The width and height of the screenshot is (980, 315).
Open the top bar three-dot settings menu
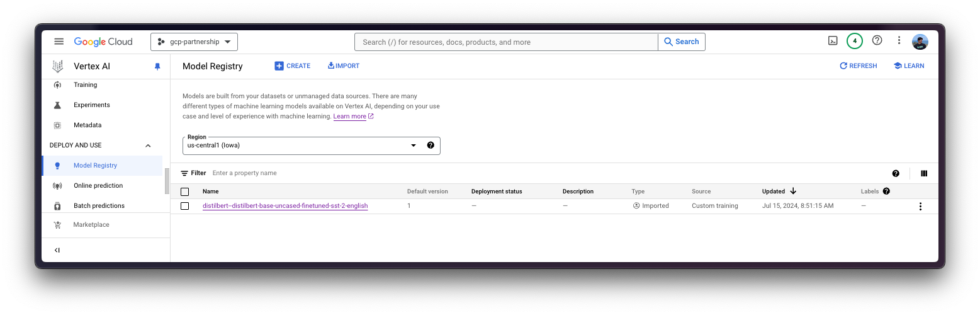pyautogui.click(x=899, y=41)
